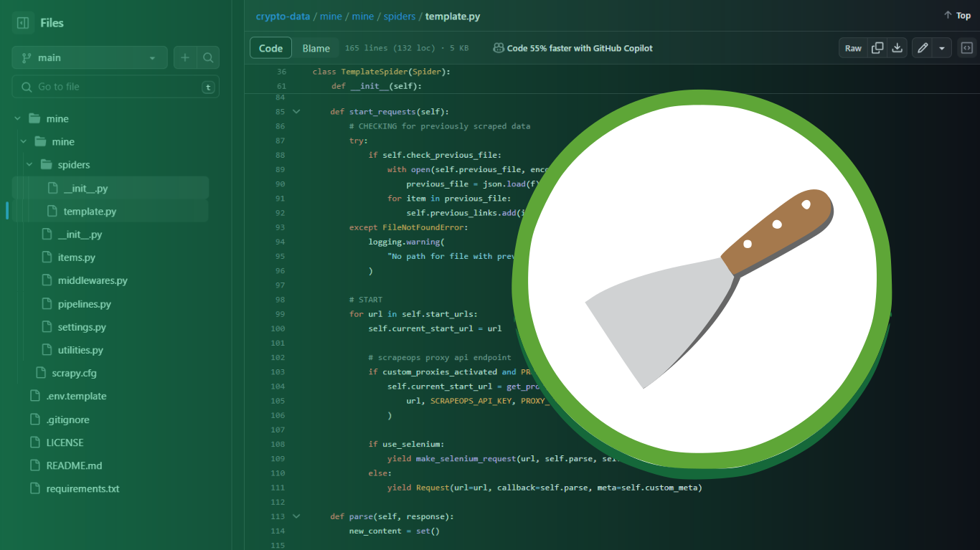Click sticky header def __init__(self)

tap(377, 86)
